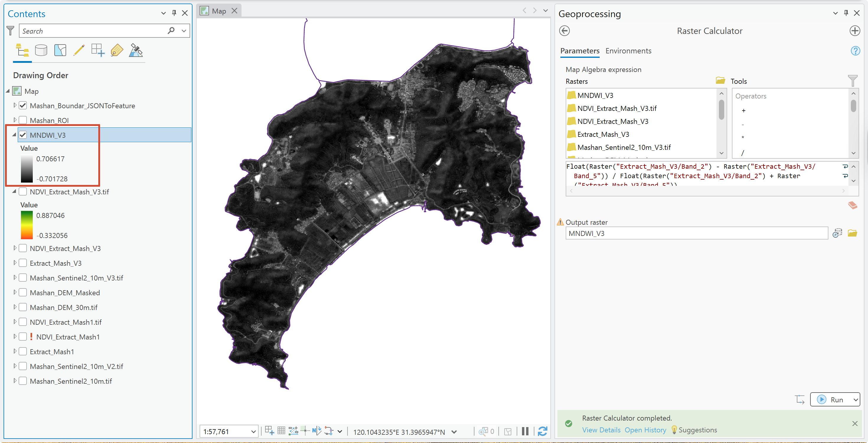Image resolution: width=868 pixels, height=443 pixels.
Task: Expand Mashan_ROI layer
Action: 15,120
